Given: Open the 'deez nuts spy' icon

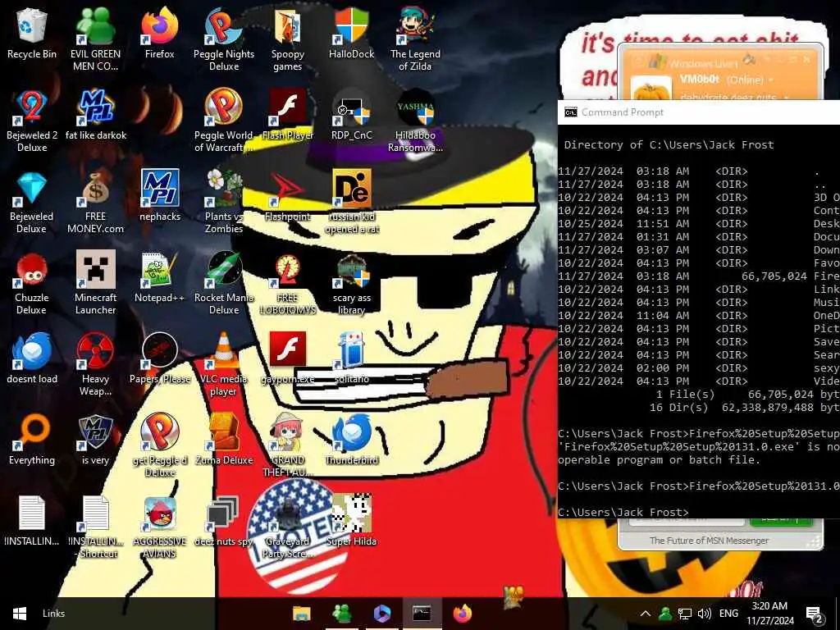Looking at the screenshot, I should coord(224,521).
